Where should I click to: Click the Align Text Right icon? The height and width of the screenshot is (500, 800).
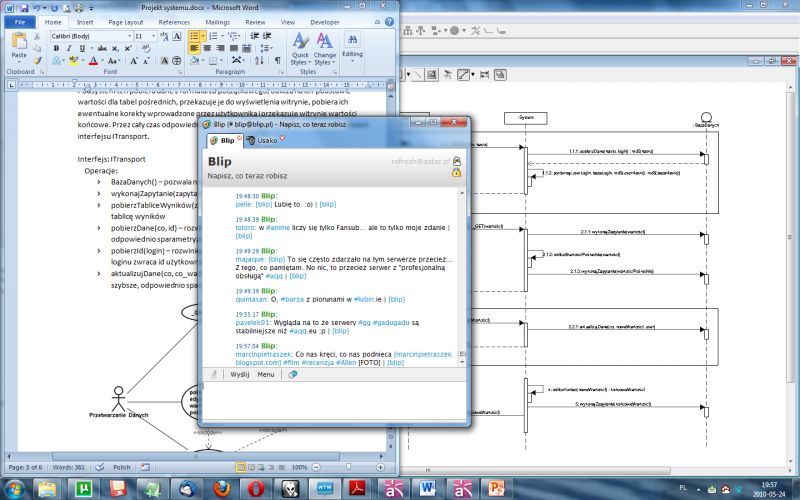(x=220, y=48)
